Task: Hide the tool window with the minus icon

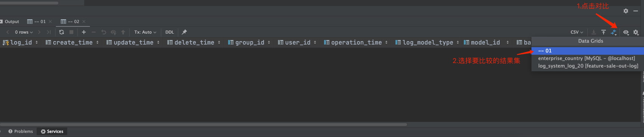Action: (636, 11)
